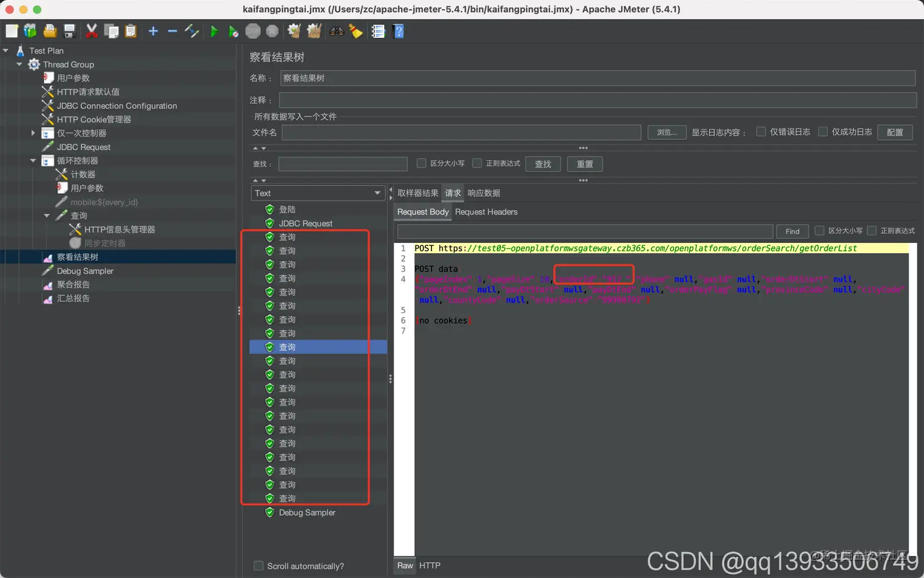
Task: Toggle 区分大小写 checkbox beside 查找 field
Action: click(x=421, y=163)
